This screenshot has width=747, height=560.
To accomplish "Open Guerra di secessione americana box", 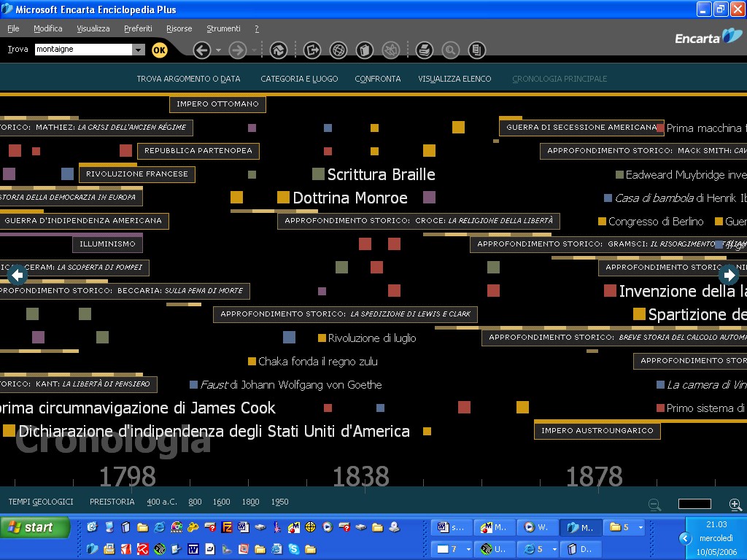I will tap(581, 128).
